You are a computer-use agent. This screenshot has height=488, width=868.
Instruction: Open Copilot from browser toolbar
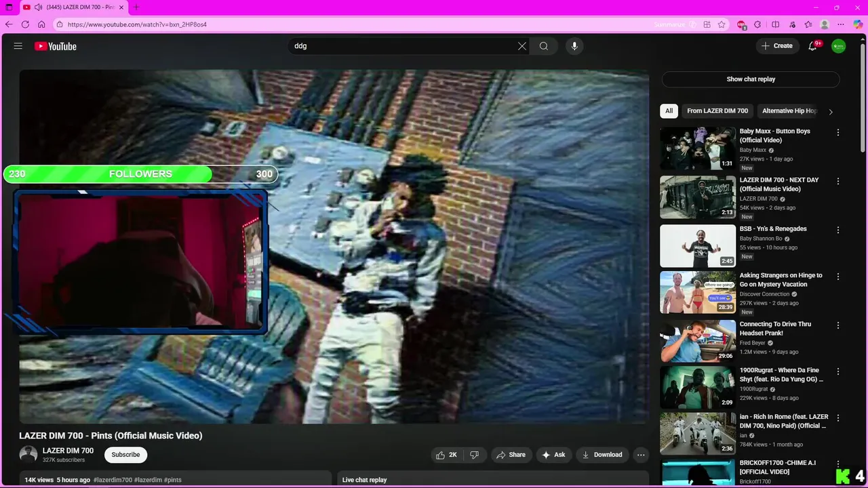[x=858, y=24]
